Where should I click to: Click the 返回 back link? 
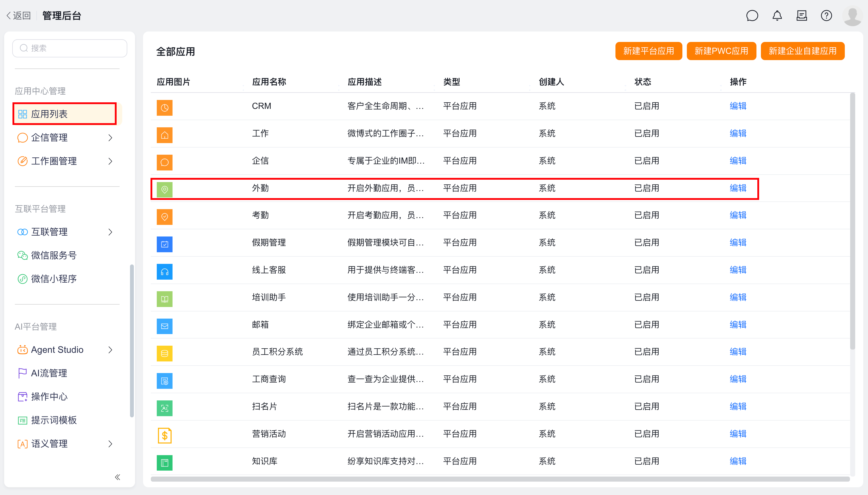[18, 16]
